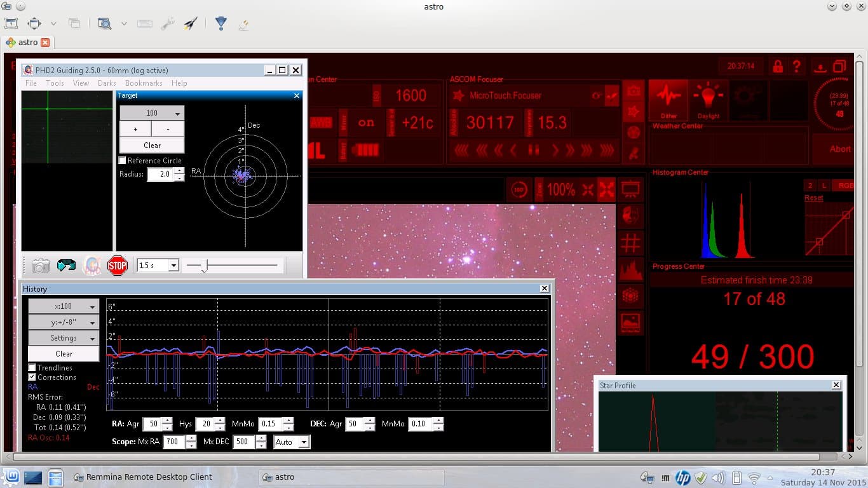Open the History Settings dropdown
Screen dimensions: 868x488
(x=64, y=338)
